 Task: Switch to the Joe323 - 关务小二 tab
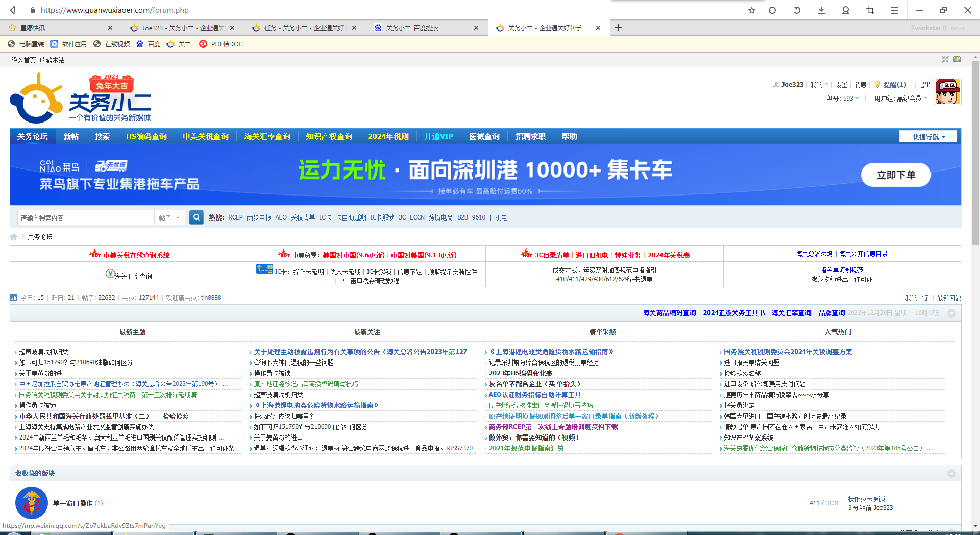[183, 28]
